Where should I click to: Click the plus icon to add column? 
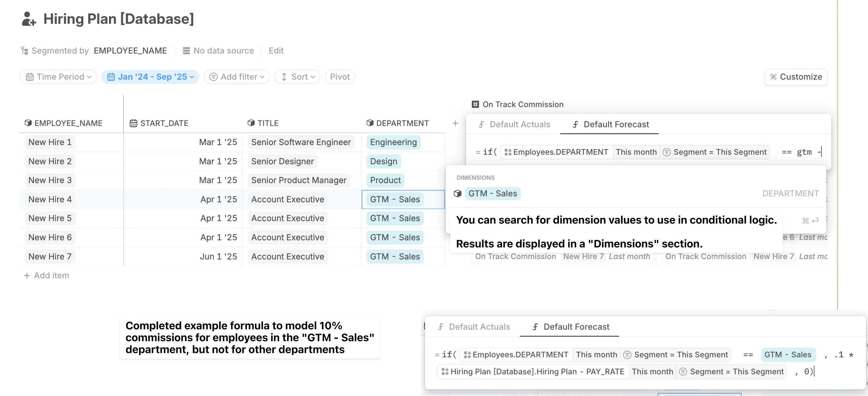[x=455, y=123]
